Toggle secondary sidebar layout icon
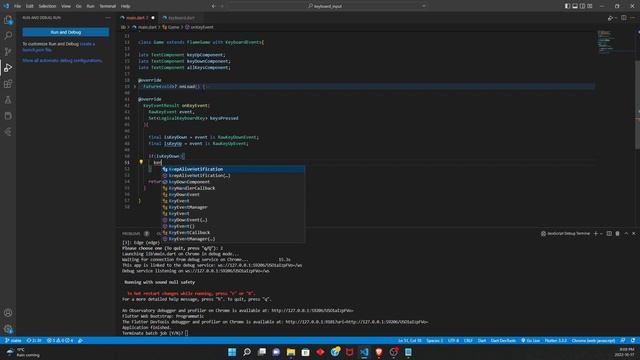 click(x=582, y=6)
